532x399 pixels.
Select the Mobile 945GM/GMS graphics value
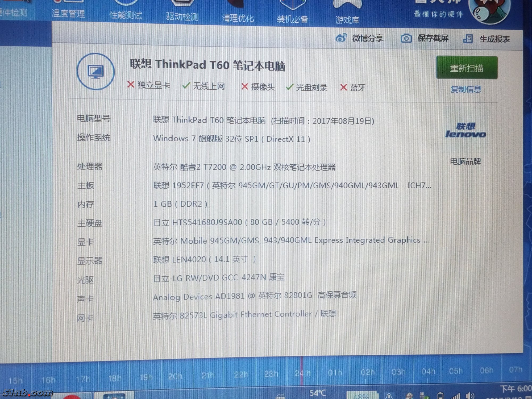point(291,240)
